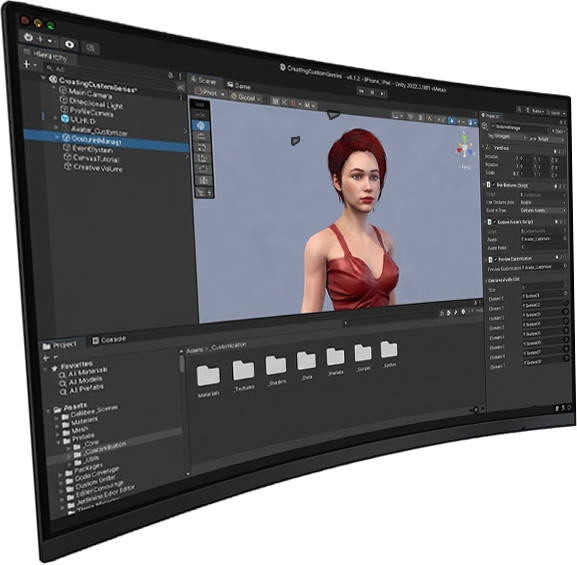Click the Position X field in Transform
Viewport: 577px width, 565px height.
[x=527, y=157]
